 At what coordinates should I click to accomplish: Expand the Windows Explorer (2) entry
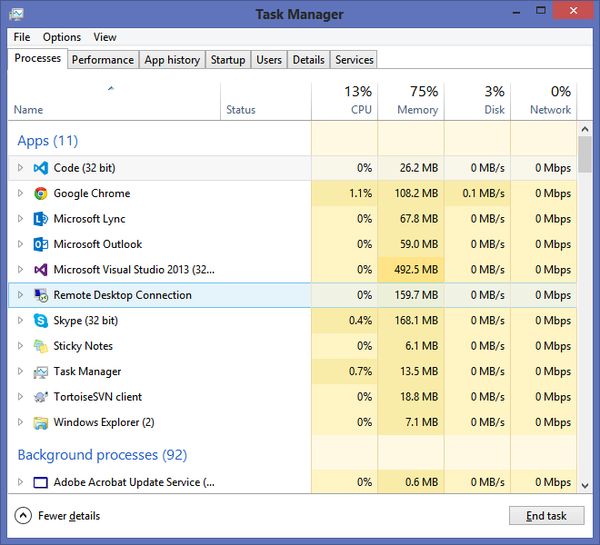pos(20,422)
